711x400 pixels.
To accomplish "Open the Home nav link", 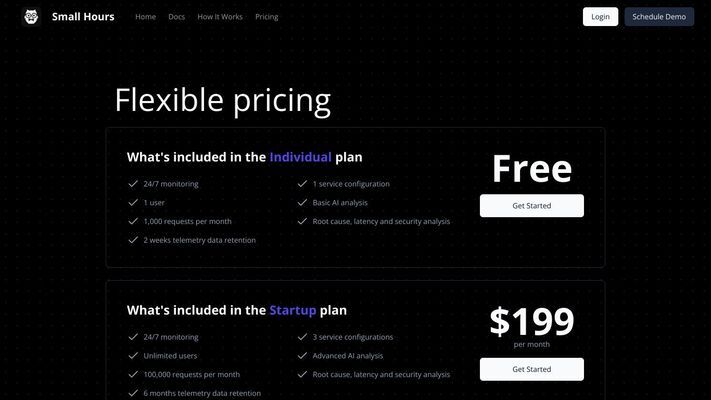I will click(146, 17).
